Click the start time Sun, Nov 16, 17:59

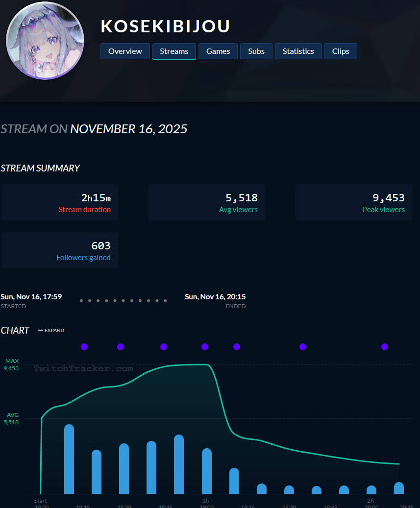pyautogui.click(x=31, y=297)
